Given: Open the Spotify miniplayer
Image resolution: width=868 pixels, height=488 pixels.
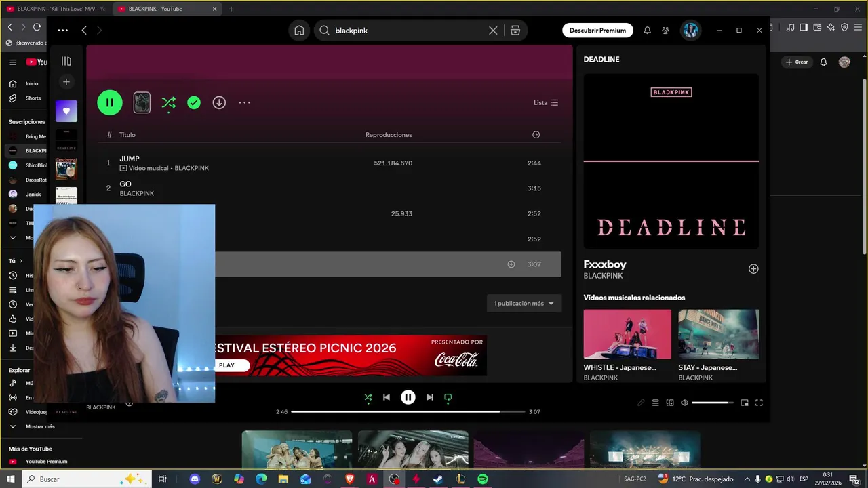Looking at the screenshot, I should [x=745, y=403].
